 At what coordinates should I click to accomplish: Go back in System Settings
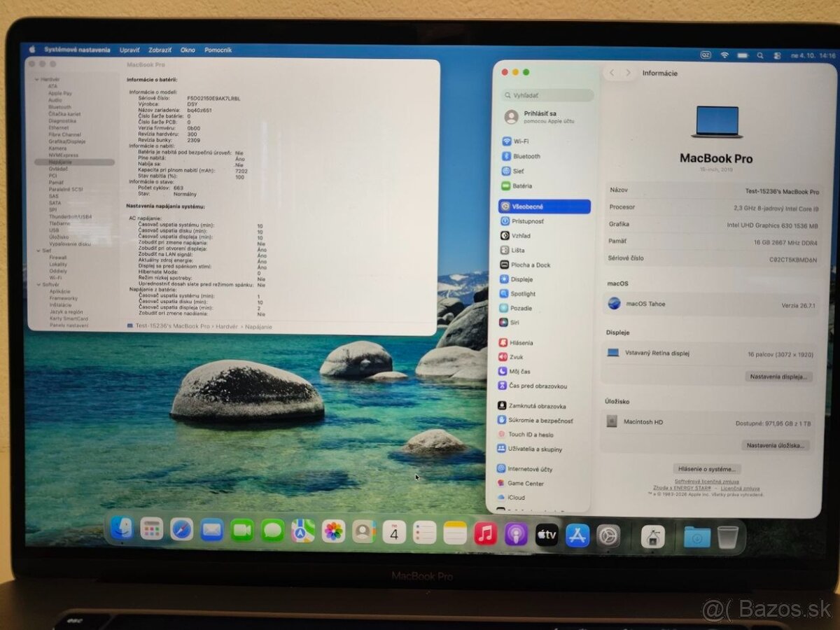tap(612, 72)
